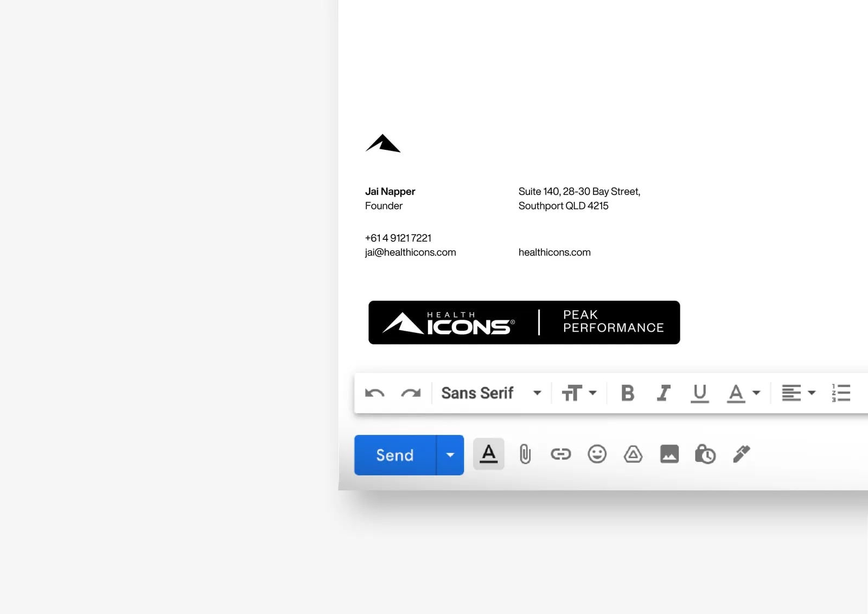Click the mountain peak logo mark
Image resolution: width=868 pixels, height=614 pixels.
pos(383,143)
